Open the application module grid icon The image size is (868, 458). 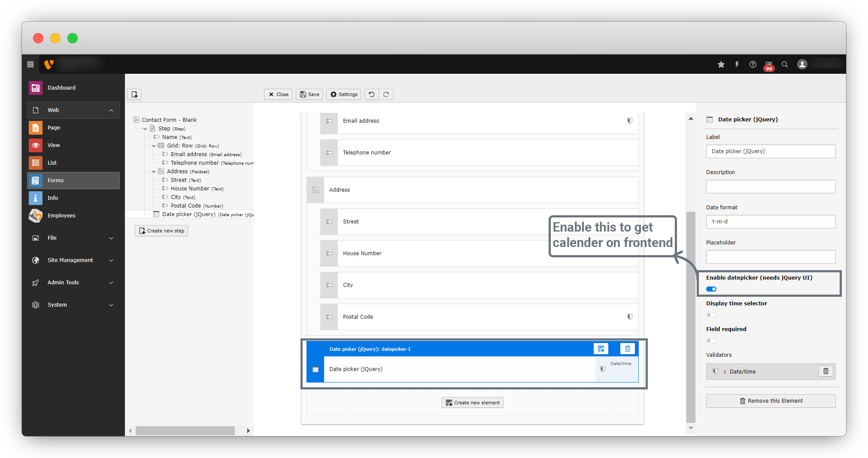[x=30, y=64]
